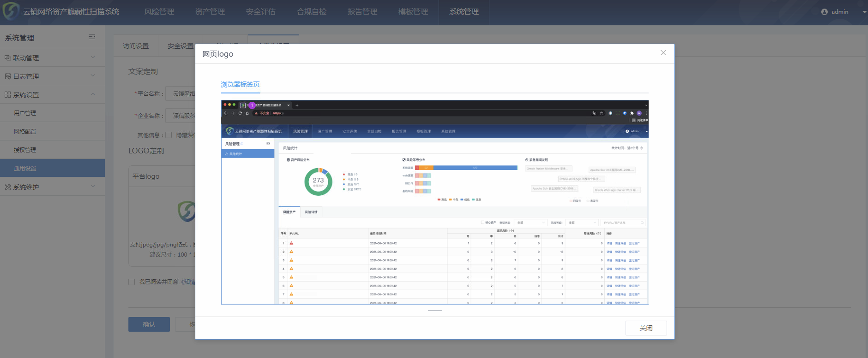This screenshot has width=868, height=358.
Task: Open the 系统管理 top menu
Action: [x=464, y=12]
